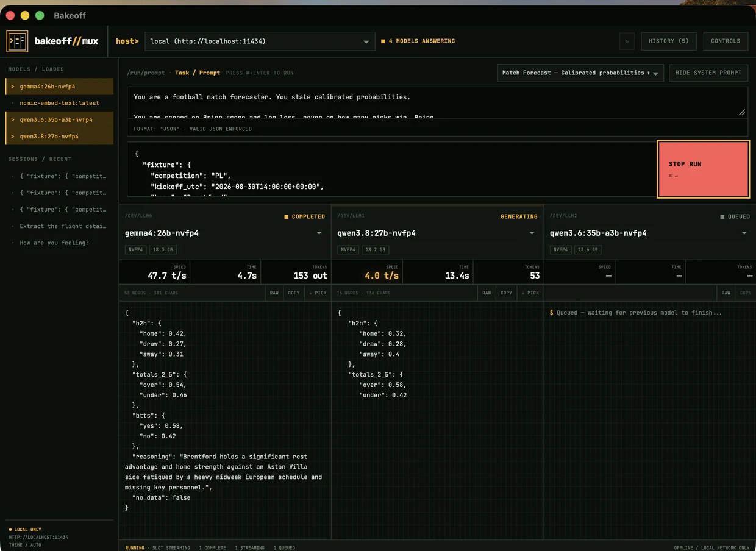Image resolution: width=756 pixels, height=551 pixels.
Task: Click the LOCAL ONLY indicator in sidebar
Action: point(25,530)
